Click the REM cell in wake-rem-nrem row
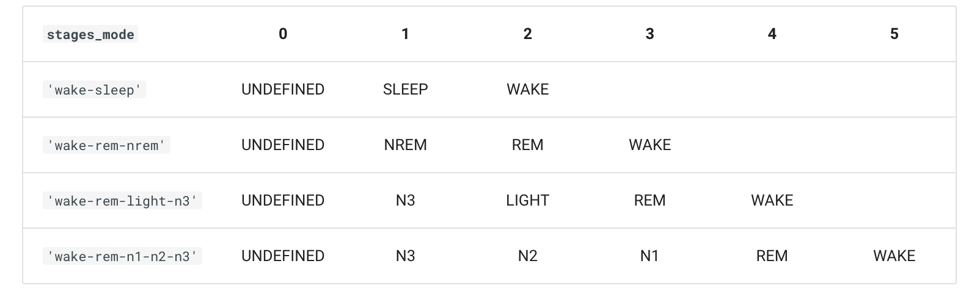The height and width of the screenshot is (305, 980). tap(527, 145)
